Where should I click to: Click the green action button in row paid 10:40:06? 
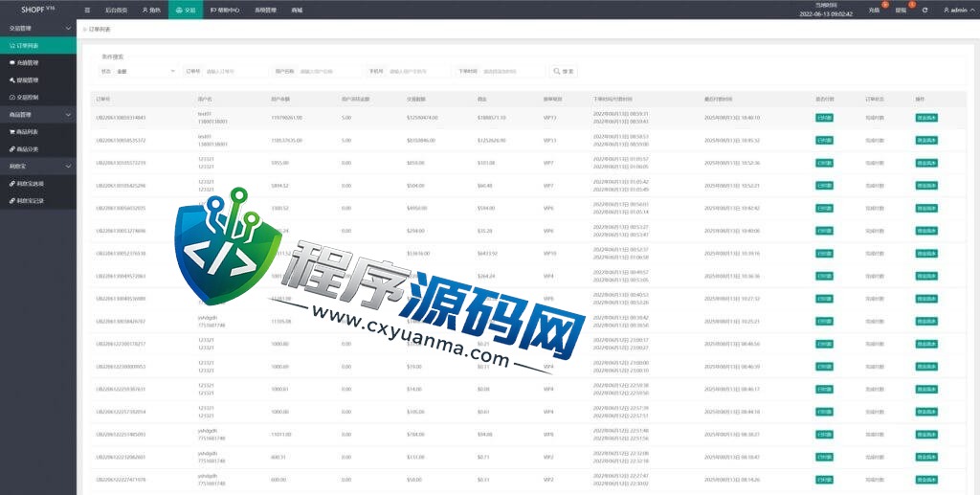926,231
